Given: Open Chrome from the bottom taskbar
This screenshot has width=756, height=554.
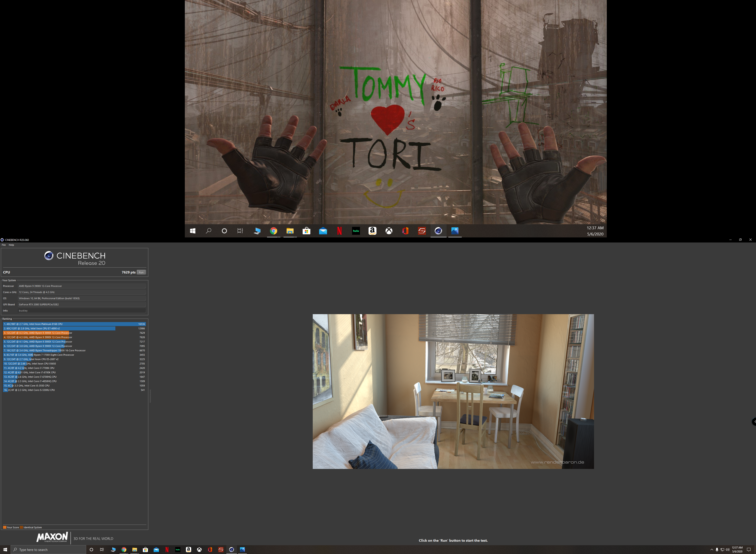Looking at the screenshot, I should point(124,550).
